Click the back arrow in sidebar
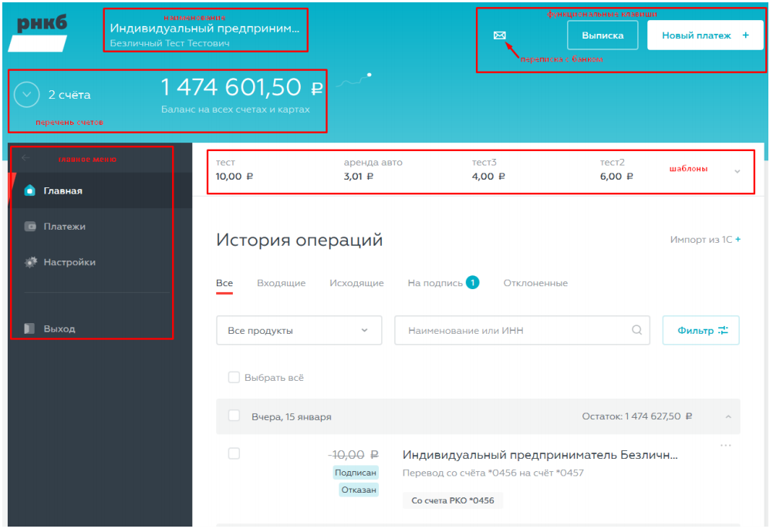The width and height of the screenshot is (773, 532). coord(26,158)
